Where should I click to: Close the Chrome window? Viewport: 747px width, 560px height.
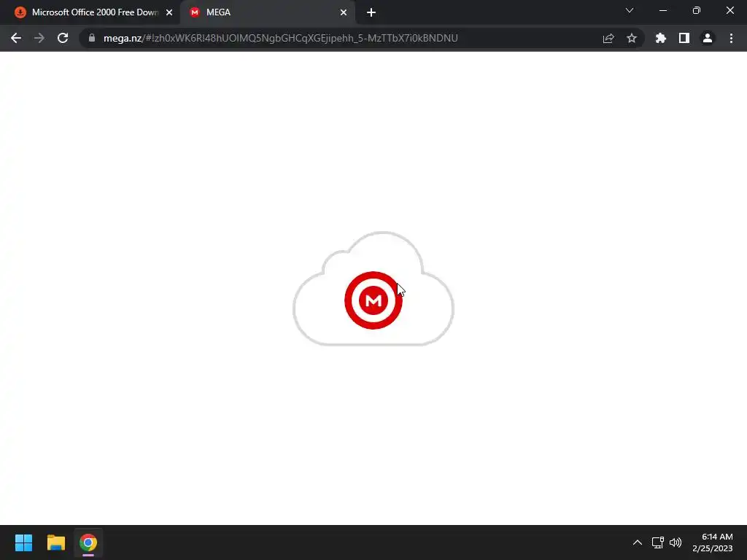[x=729, y=10]
